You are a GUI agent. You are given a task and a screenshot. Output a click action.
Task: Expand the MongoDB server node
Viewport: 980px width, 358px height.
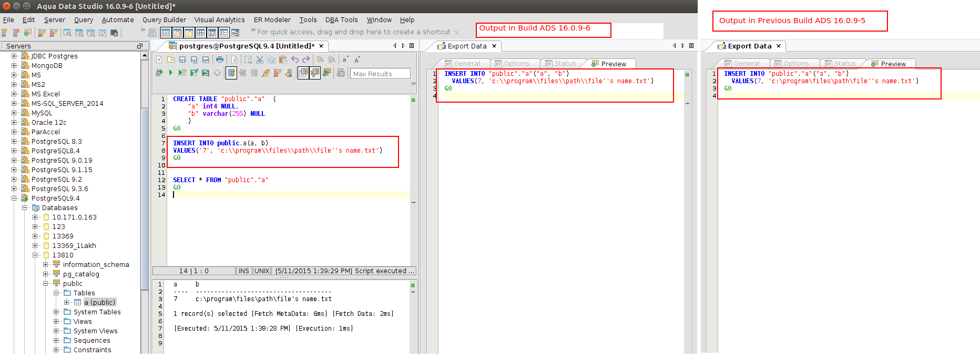pos(14,65)
